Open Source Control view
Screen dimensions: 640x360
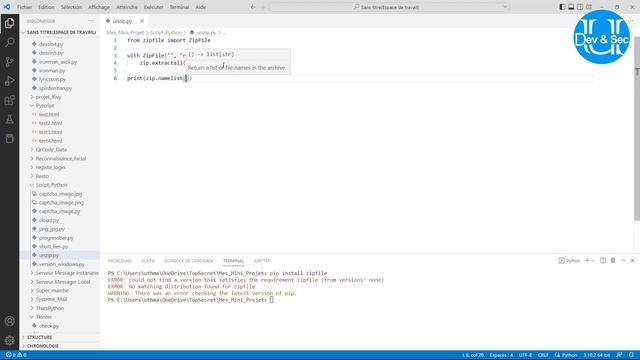click(x=9, y=62)
